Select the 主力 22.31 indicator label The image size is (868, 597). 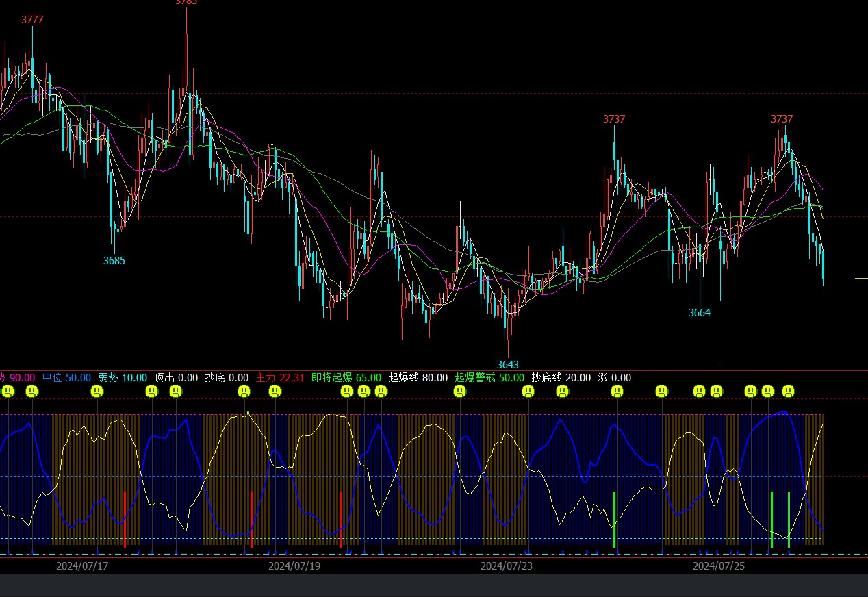280,378
